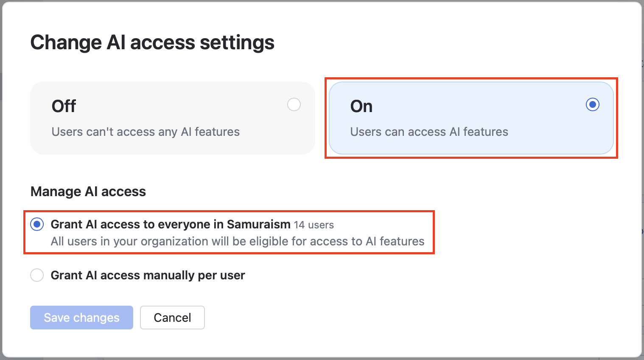Click the "On" card heading
This screenshot has width=644, height=360.
point(361,106)
